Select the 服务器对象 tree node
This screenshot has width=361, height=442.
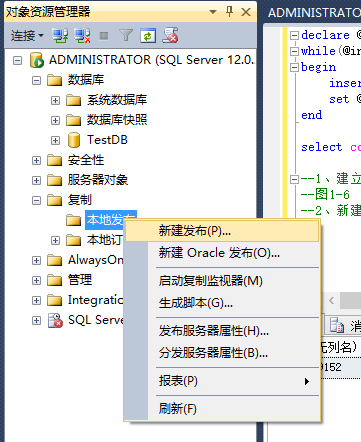pos(98,180)
